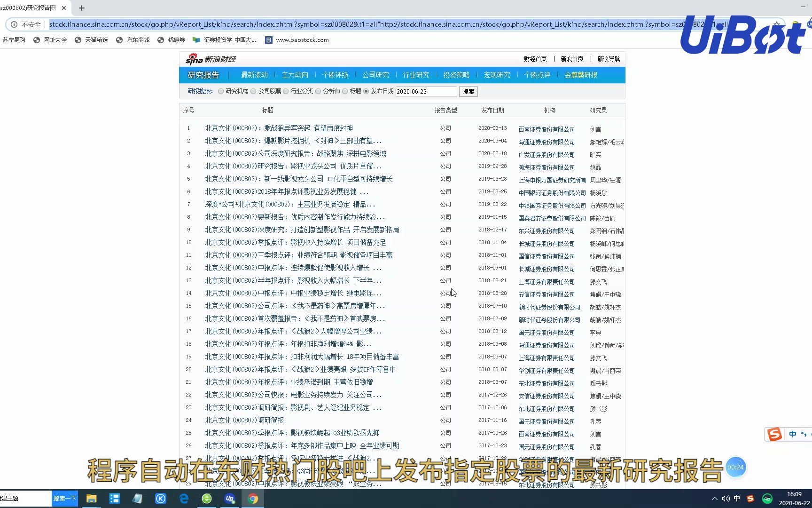Click the 搜索 button next to date
The width and height of the screenshot is (812, 508).
coord(468,91)
